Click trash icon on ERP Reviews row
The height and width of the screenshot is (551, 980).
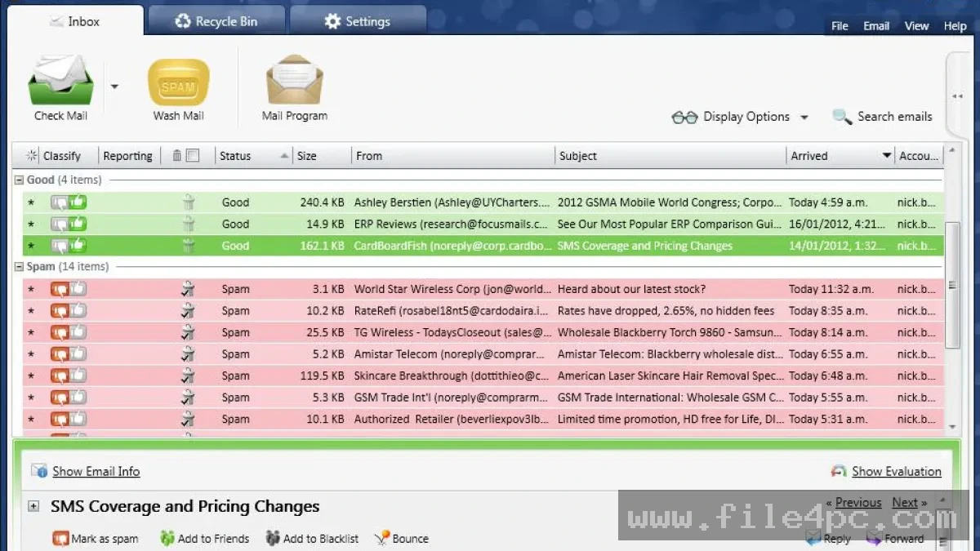coord(188,224)
